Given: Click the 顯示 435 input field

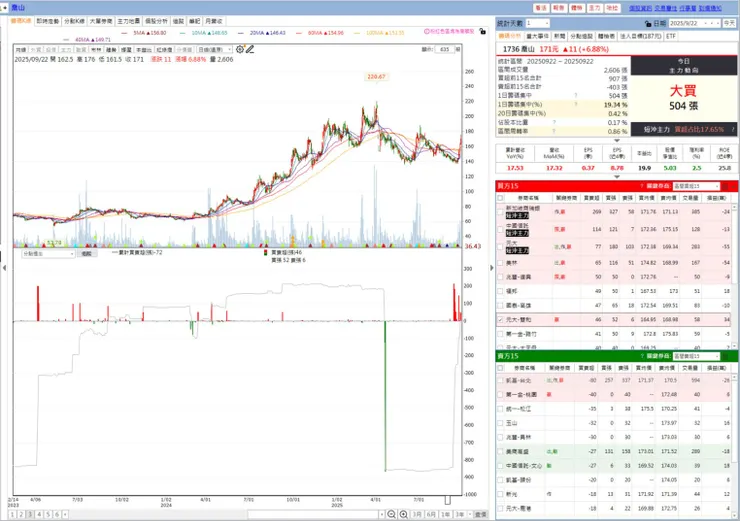Looking at the screenshot, I should click(445, 49).
